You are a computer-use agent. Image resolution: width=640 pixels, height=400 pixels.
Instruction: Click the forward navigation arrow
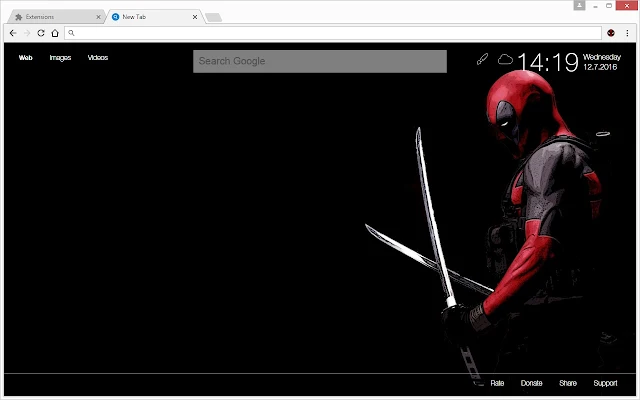(x=27, y=33)
